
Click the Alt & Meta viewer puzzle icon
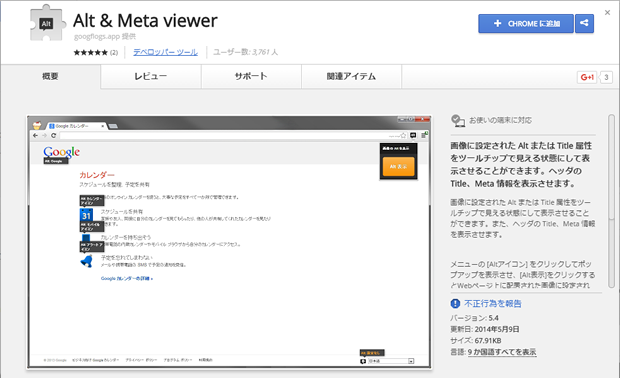click(x=47, y=23)
